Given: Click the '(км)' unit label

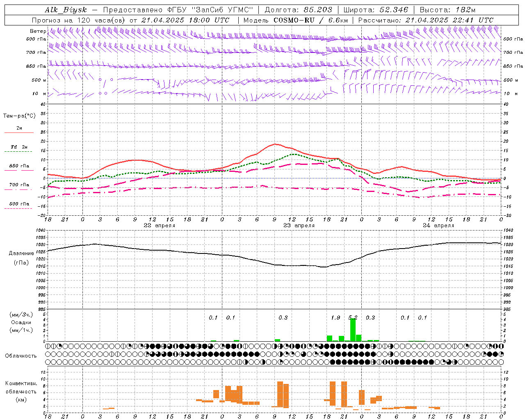Looking at the screenshot, I should pos(21,399).
